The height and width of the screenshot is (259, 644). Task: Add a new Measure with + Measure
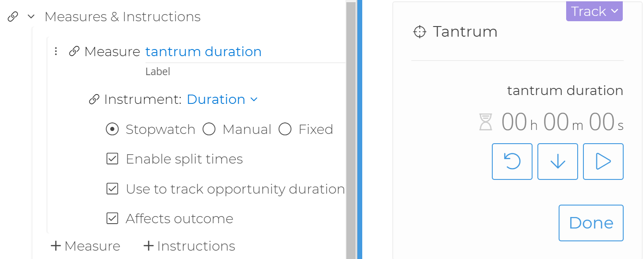click(x=85, y=246)
